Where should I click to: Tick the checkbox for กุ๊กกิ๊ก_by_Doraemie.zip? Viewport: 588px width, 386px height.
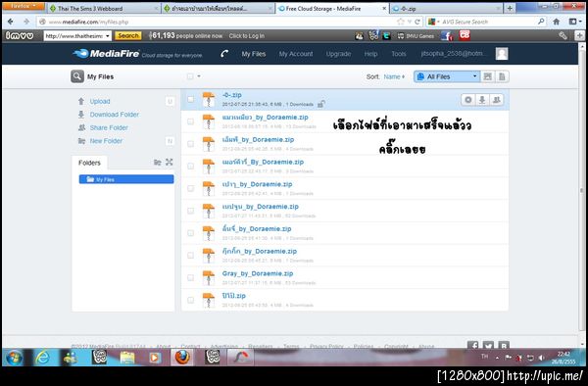click(x=190, y=255)
